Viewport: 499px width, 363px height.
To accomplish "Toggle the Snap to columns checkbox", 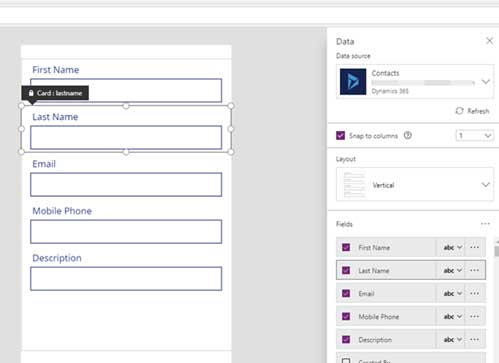I will click(340, 136).
